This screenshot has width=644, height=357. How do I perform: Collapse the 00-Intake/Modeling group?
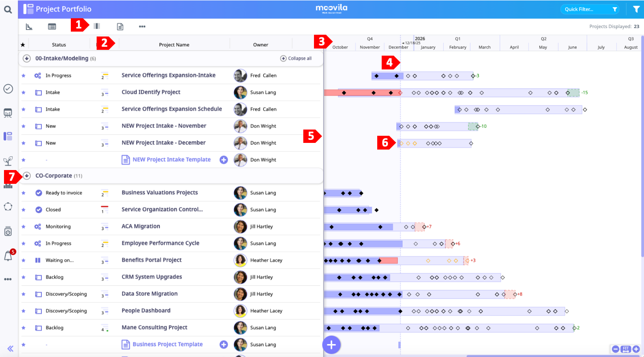coord(26,58)
